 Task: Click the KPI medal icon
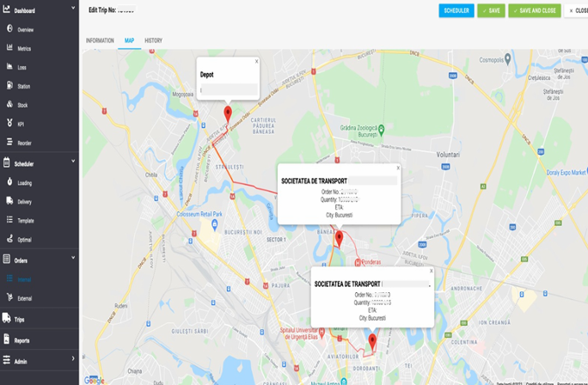coord(9,123)
